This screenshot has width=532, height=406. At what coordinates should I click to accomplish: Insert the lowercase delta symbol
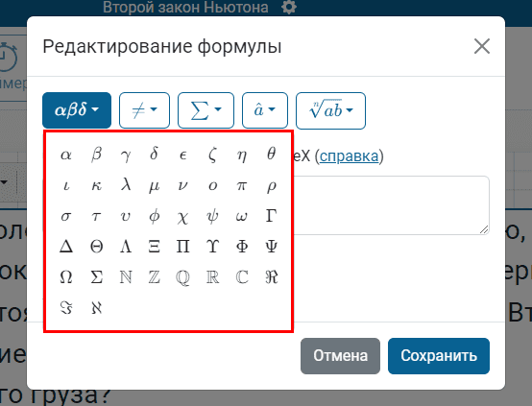155,155
